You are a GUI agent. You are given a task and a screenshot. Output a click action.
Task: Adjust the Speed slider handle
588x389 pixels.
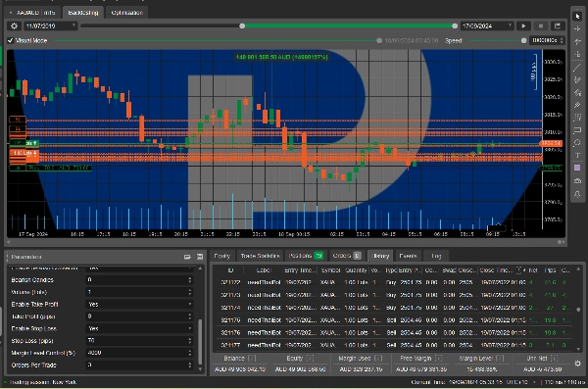coord(524,40)
